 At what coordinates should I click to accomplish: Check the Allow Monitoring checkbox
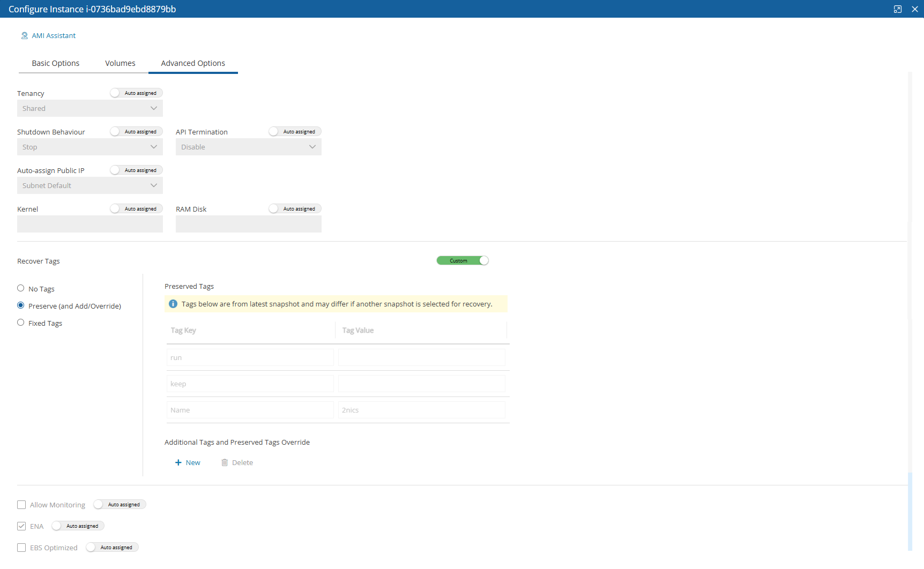pos(21,505)
